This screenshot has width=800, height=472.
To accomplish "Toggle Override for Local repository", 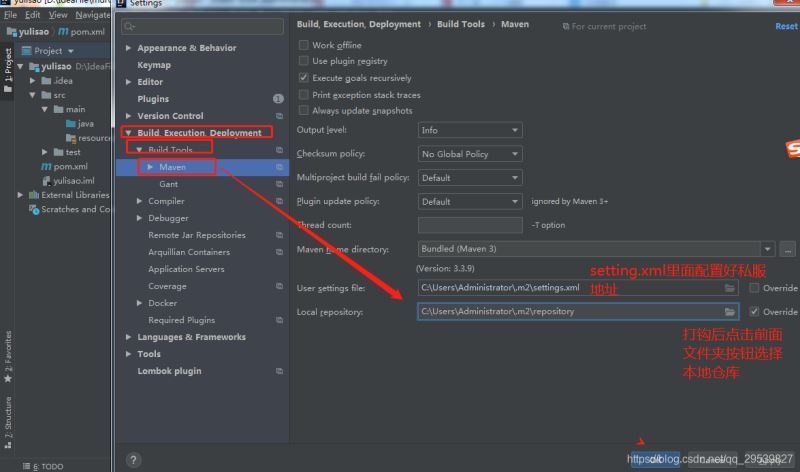I will coord(754,312).
